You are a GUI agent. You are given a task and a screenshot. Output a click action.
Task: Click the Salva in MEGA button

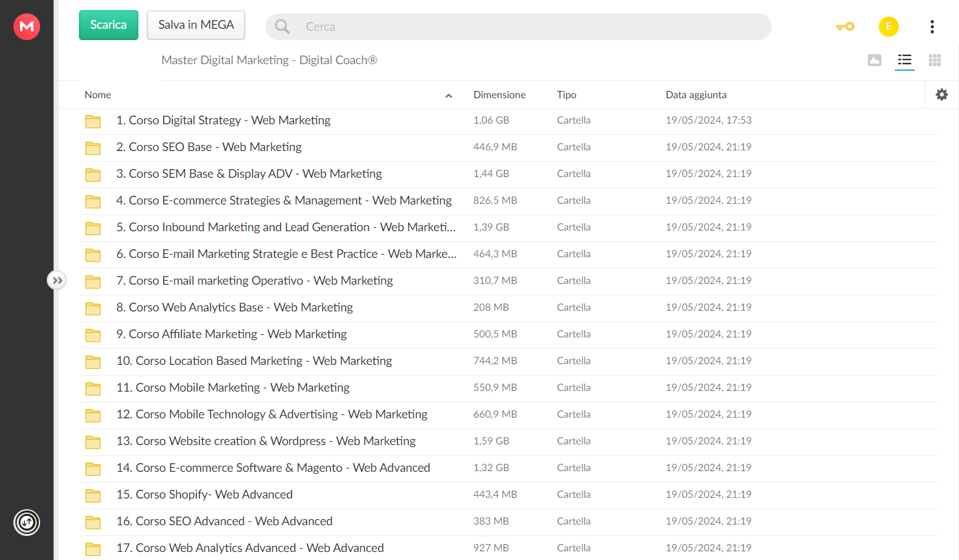coord(196,25)
